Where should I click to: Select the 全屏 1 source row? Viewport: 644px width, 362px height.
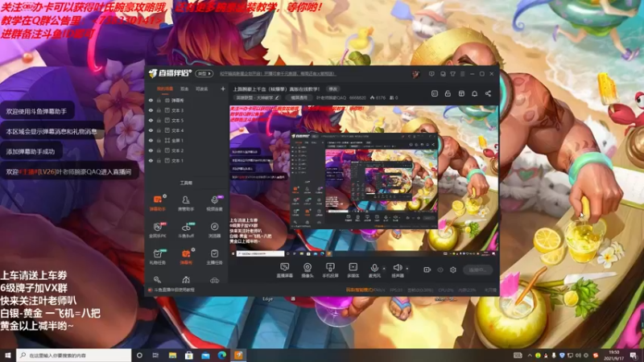(187, 140)
